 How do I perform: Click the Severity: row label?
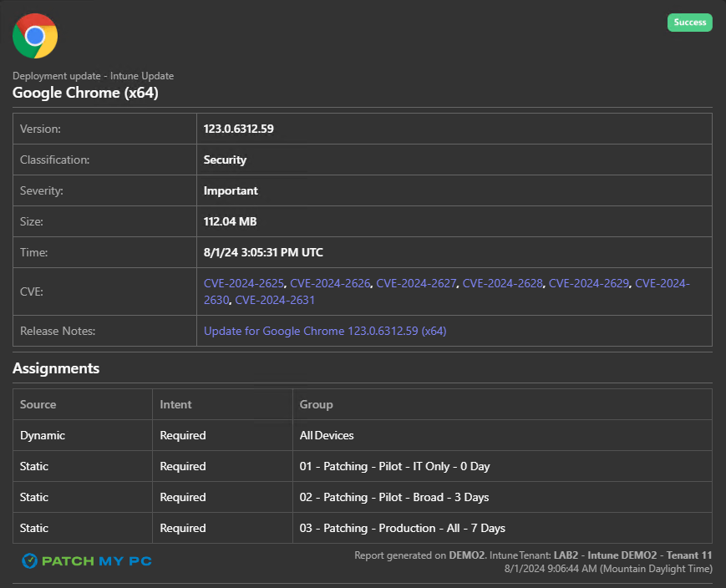pyautogui.click(x=42, y=190)
